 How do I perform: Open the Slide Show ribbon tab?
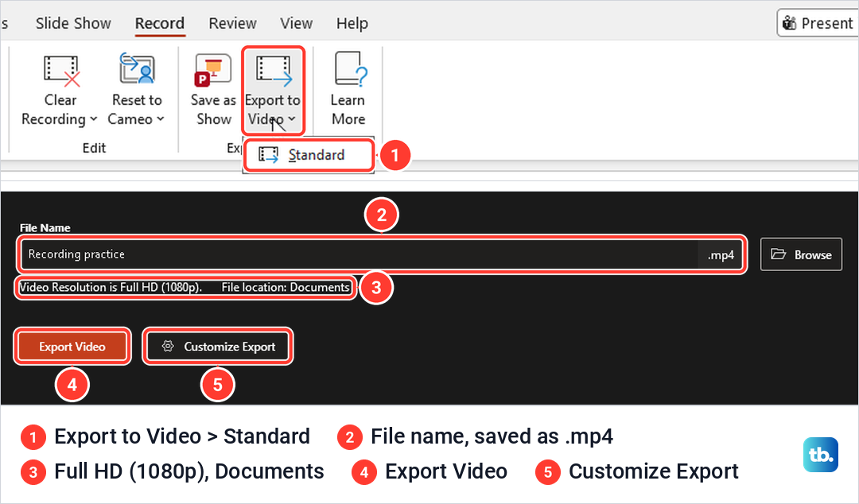(x=73, y=23)
